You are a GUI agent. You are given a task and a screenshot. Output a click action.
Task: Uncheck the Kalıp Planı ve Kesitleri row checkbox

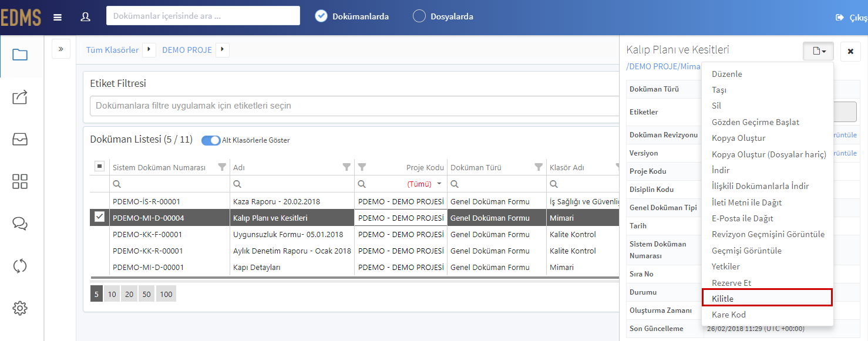pyautogui.click(x=99, y=217)
